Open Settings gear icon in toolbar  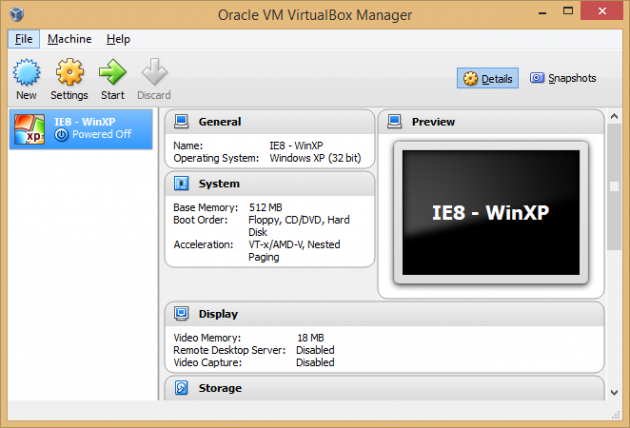tap(69, 73)
